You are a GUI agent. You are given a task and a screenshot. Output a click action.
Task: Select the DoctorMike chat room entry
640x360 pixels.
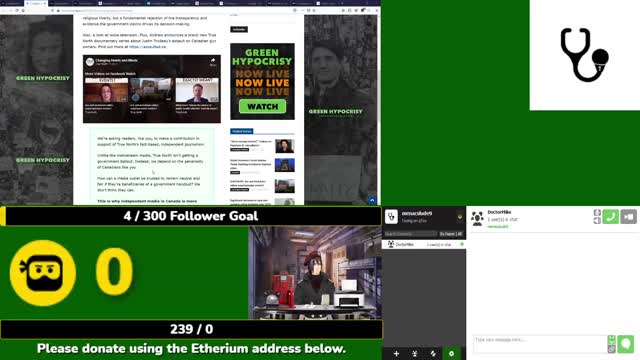pos(424,244)
